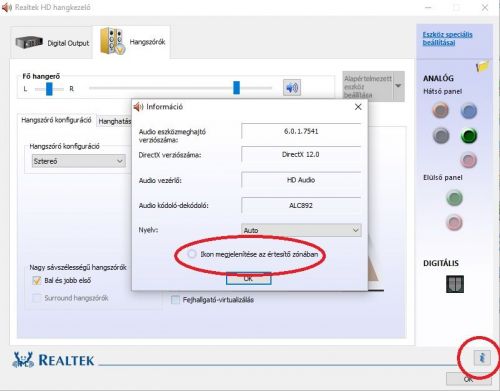Click the information 'i' icon at bottom right
Viewport: 500px width, 391px height.
(x=482, y=358)
